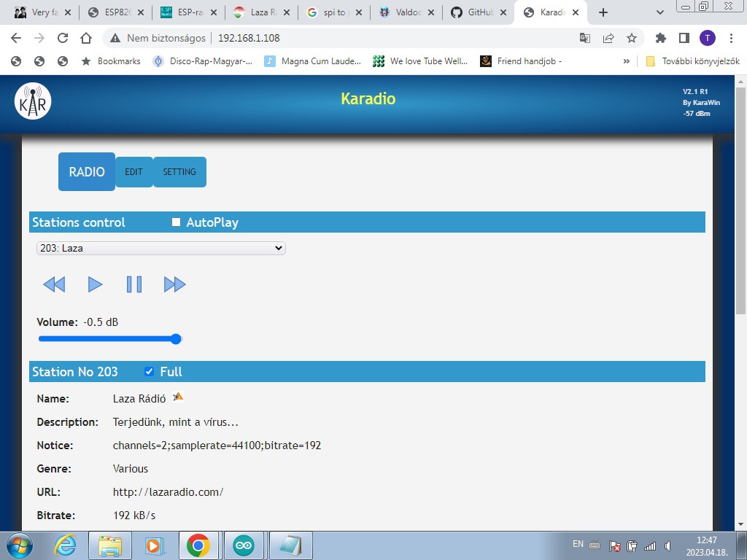Click the Karadio KAR logo

click(33, 101)
